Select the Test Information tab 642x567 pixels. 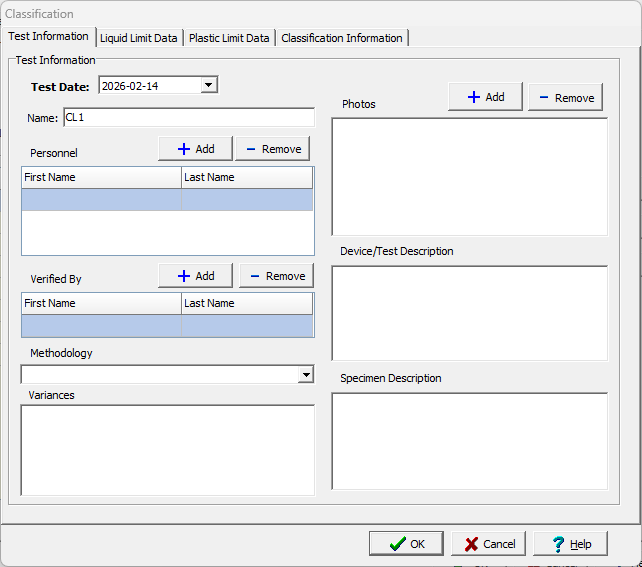[x=48, y=37]
